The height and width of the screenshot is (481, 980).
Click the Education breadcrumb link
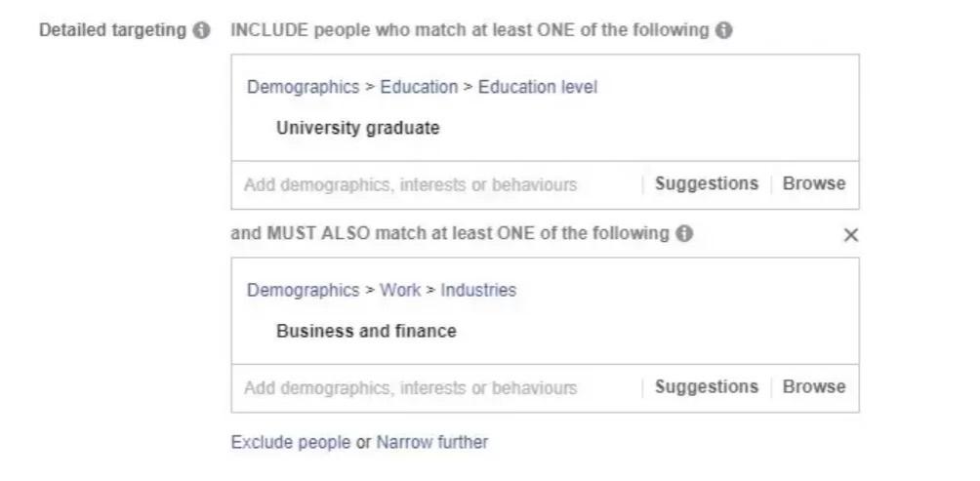pyautogui.click(x=419, y=87)
